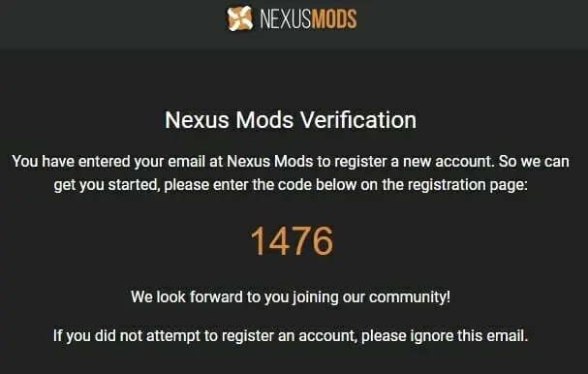Click the digit 6 in the code

(323, 241)
